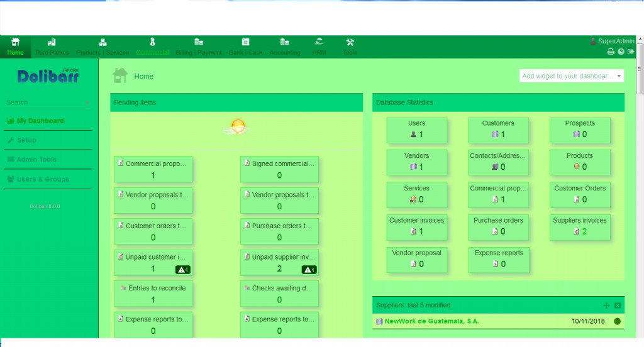
Task: Open Customer invoices statistics box
Action: [x=417, y=227]
